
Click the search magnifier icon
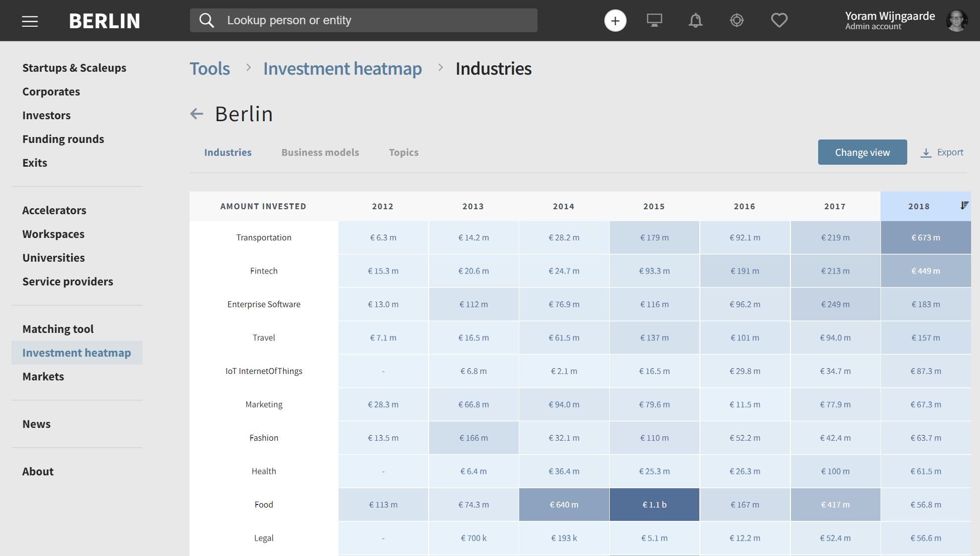pos(206,21)
